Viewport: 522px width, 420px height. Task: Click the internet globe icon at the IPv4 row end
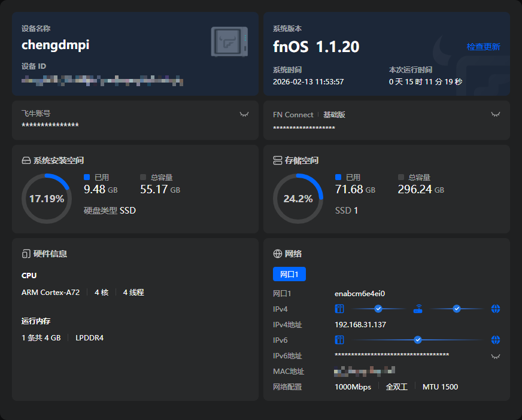tap(495, 309)
